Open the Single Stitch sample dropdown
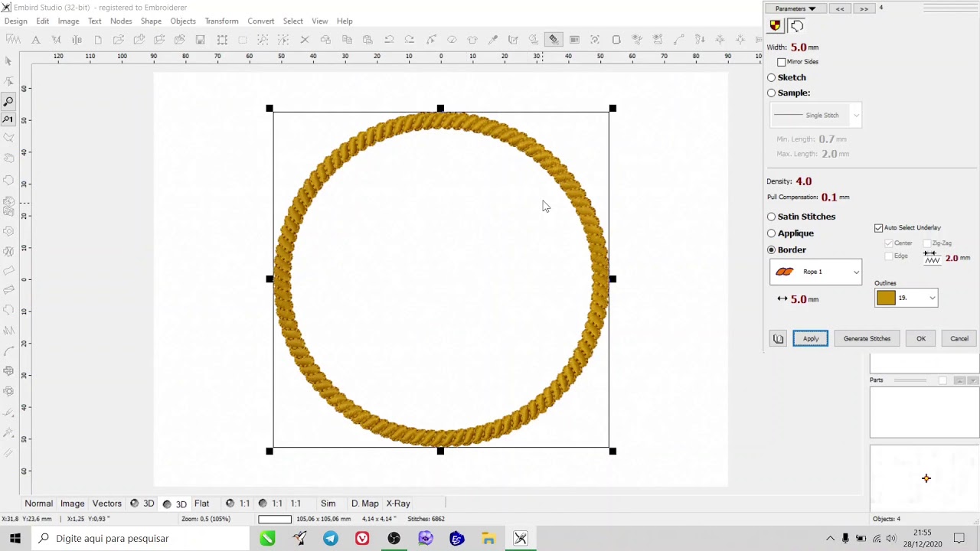 pos(815,115)
